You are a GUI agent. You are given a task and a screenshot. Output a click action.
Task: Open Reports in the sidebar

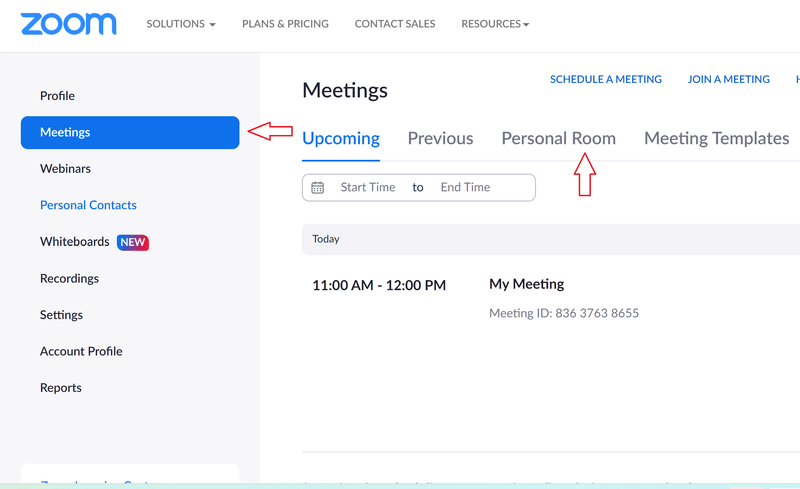61,388
